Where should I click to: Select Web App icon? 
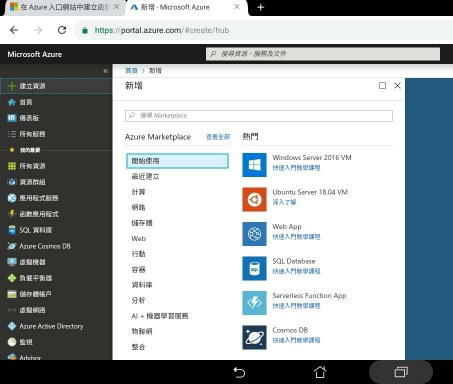pyautogui.click(x=254, y=234)
